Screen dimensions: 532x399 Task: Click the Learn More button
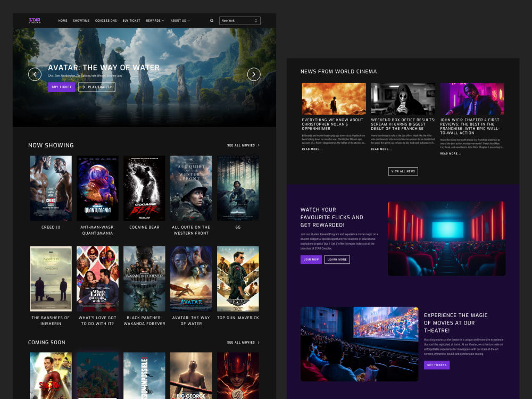point(337,260)
